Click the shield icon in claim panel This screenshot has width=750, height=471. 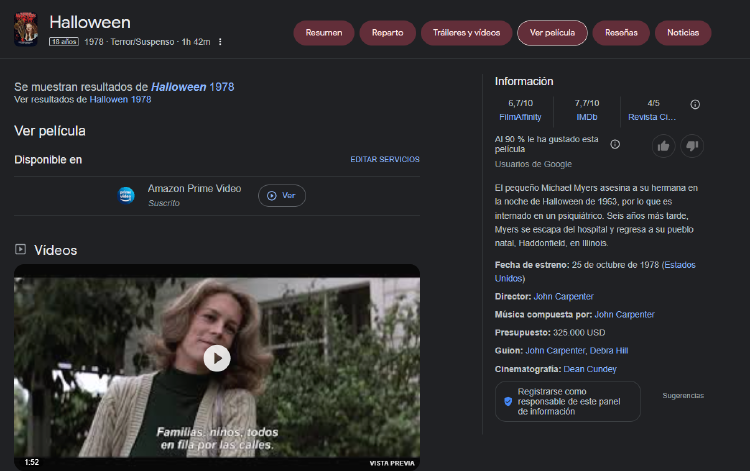(x=508, y=401)
